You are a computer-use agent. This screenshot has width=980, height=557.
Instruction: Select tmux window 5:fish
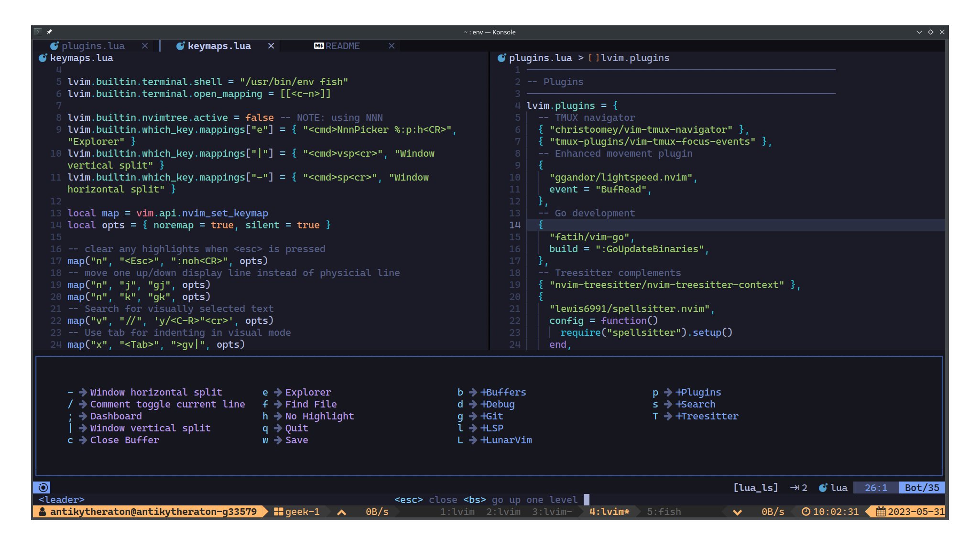coord(664,512)
